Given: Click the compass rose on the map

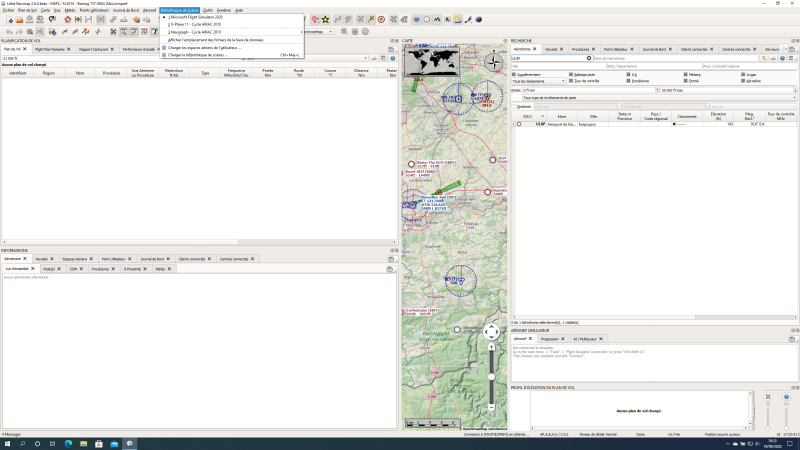Looking at the screenshot, I should pos(494,62).
